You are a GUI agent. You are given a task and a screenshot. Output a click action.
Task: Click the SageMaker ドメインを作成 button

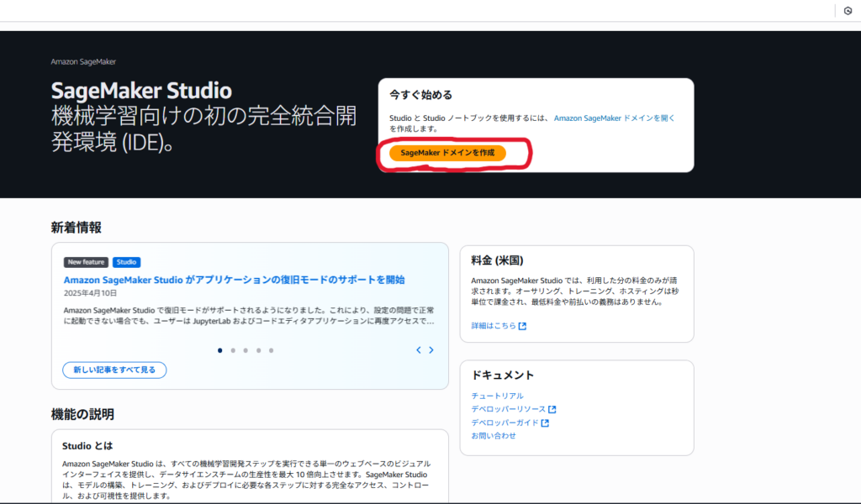(x=447, y=153)
